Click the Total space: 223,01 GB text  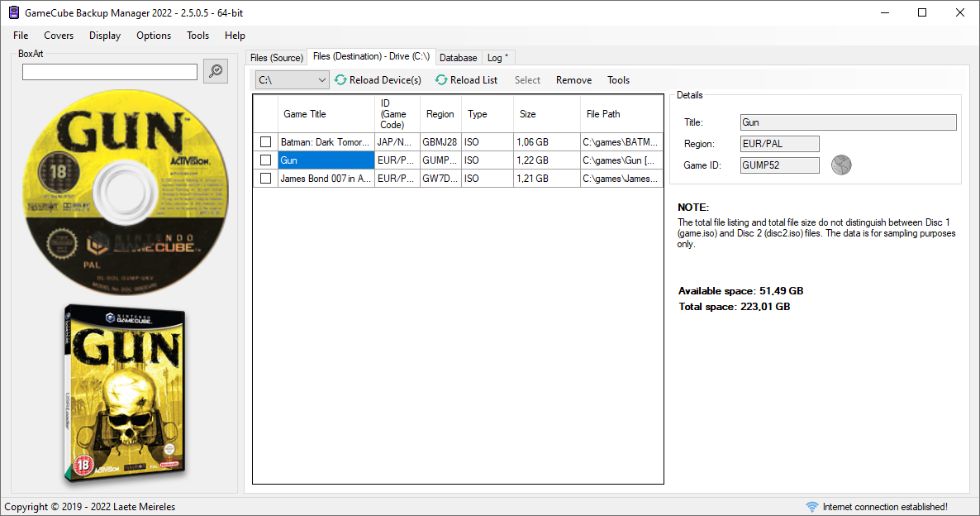pyautogui.click(x=735, y=307)
